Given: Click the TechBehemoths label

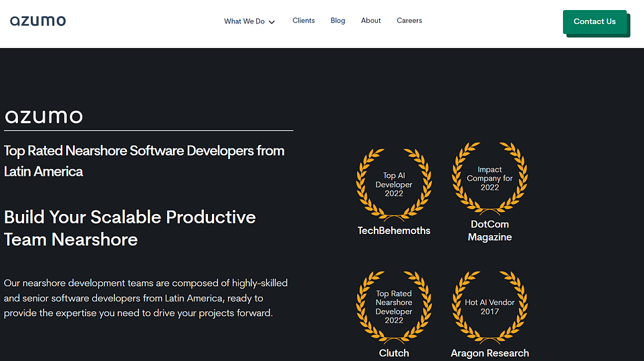Looking at the screenshot, I should pos(394,231).
